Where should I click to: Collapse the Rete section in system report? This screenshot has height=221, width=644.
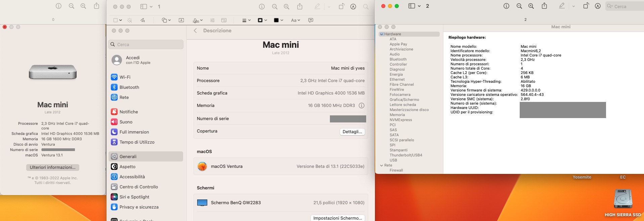click(382, 165)
